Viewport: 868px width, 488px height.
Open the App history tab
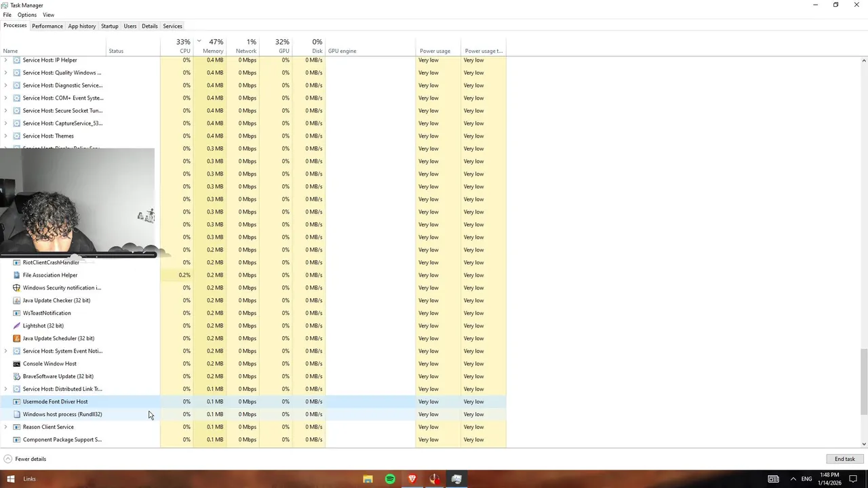coord(82,26)
